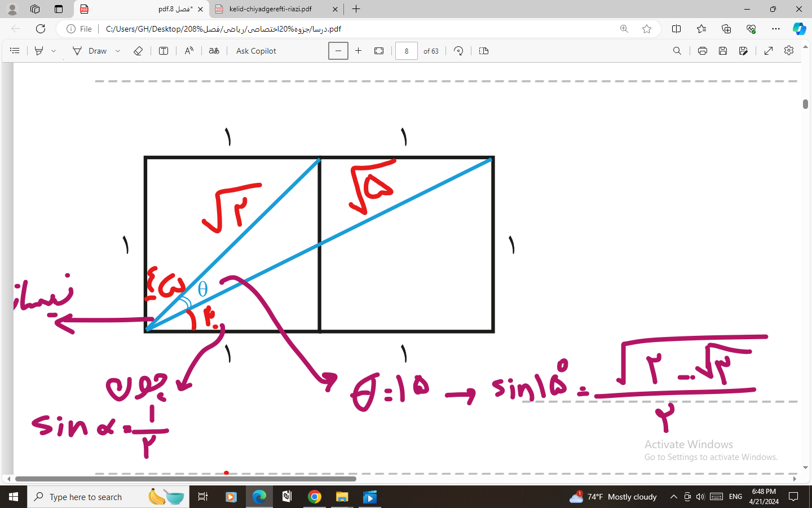
Task: Click the Translate icon in toolbar
Action: tap(214, 51)
